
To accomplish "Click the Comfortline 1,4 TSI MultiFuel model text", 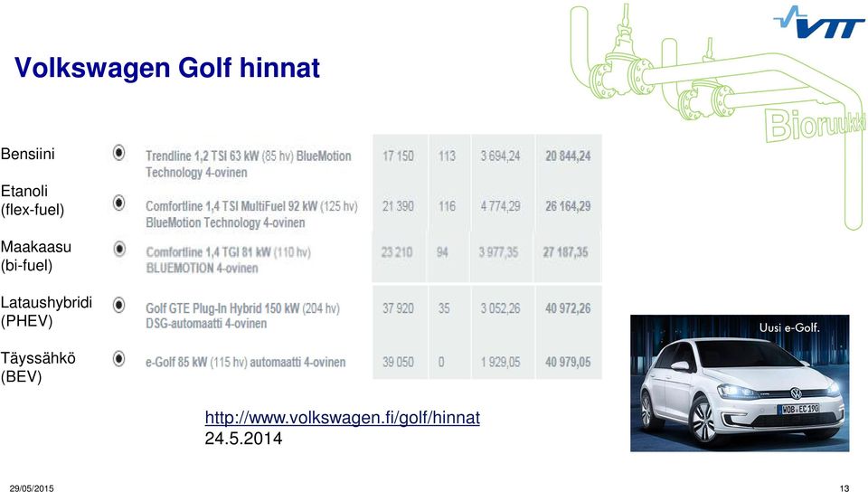I will click(x=252, y=214).
